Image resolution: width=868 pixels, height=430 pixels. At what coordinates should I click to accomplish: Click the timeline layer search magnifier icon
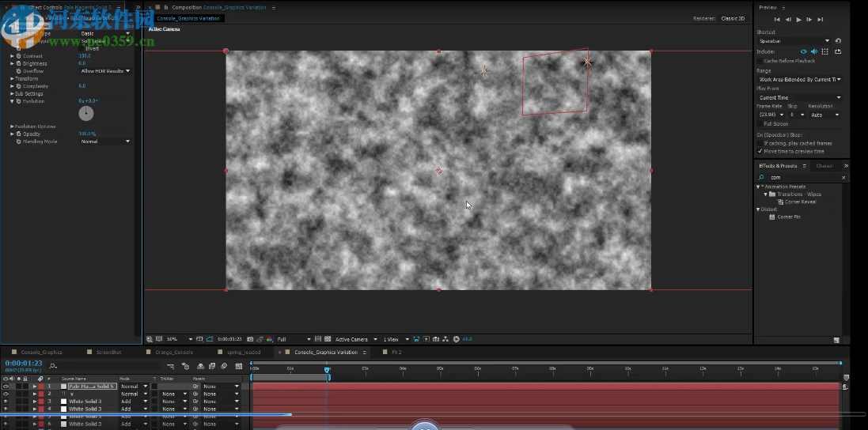(x=52, y=366)
